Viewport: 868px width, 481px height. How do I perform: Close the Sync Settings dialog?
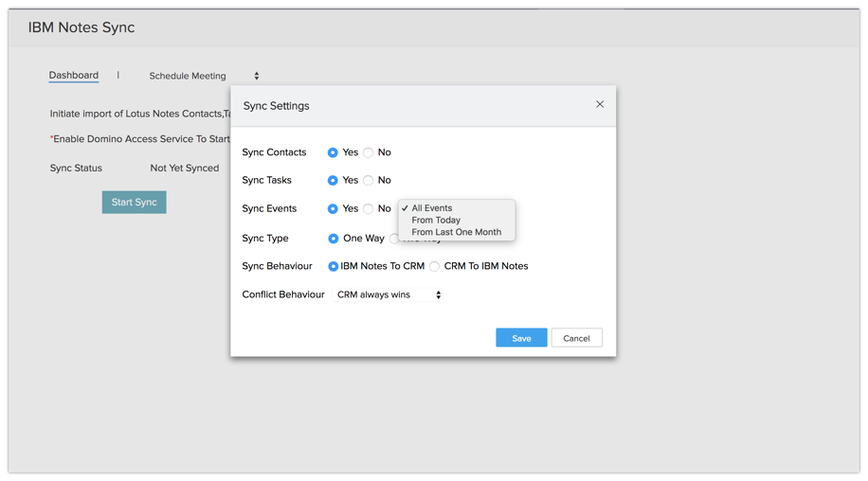(600, 104)
